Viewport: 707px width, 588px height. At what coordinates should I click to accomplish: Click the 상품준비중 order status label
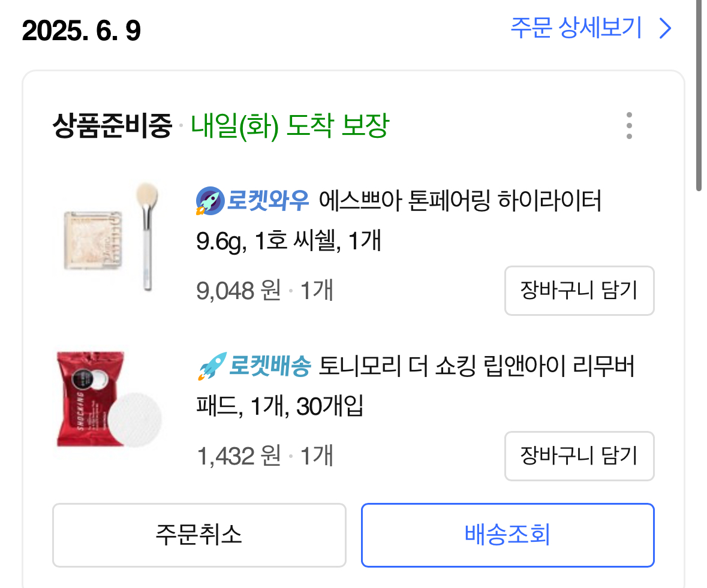point(112,126)
